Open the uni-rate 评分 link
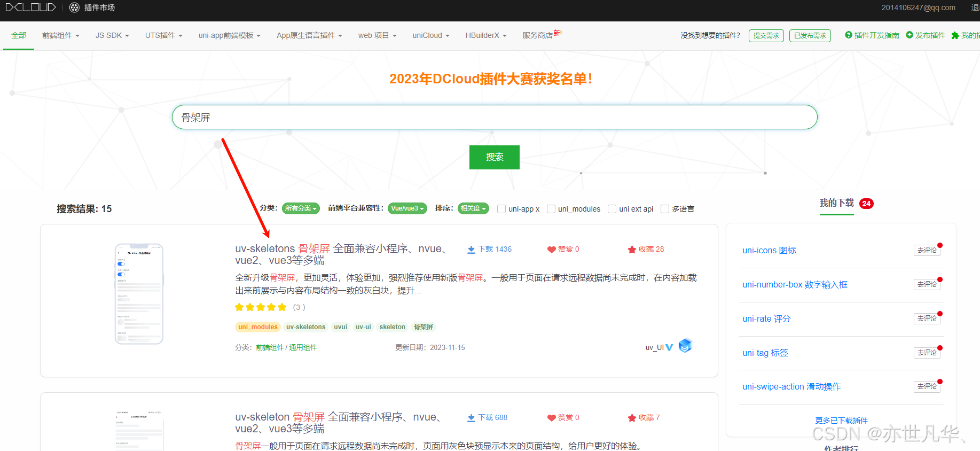This screenshot has width=980, height=451. tap(766, 318)
